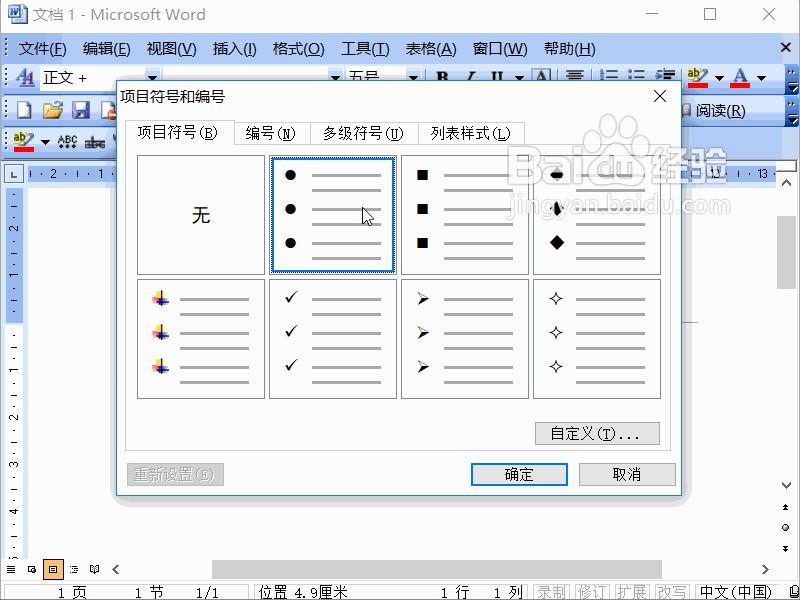Toggle bold formatting
Viewport: 800px width, 600px height.
[442, 78]
